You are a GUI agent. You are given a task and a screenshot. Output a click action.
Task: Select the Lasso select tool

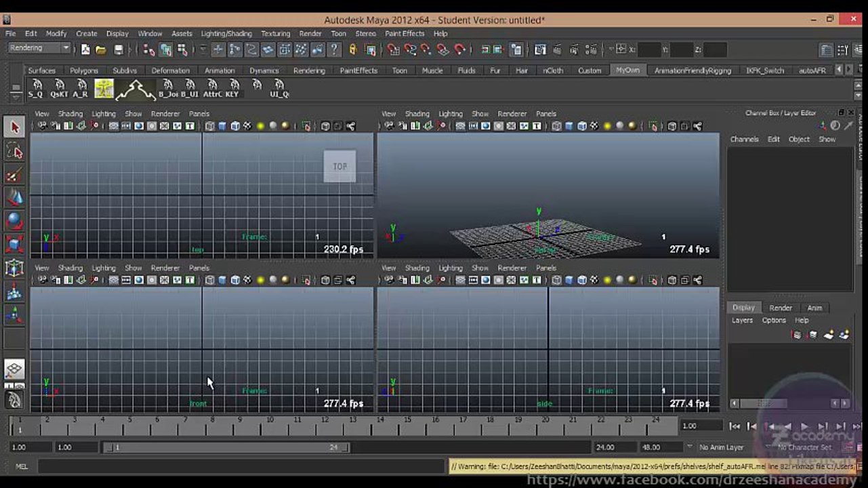(14, 151)
